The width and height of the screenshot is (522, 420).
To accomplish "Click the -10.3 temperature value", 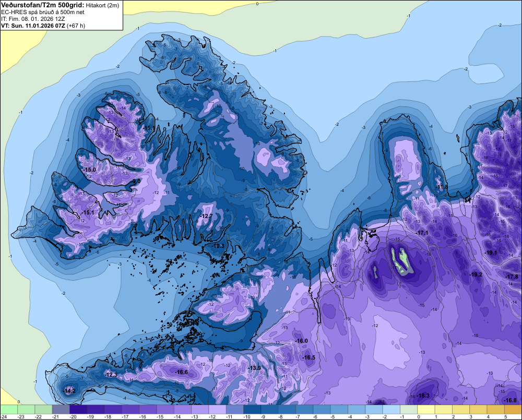I will tap(218, 246).
